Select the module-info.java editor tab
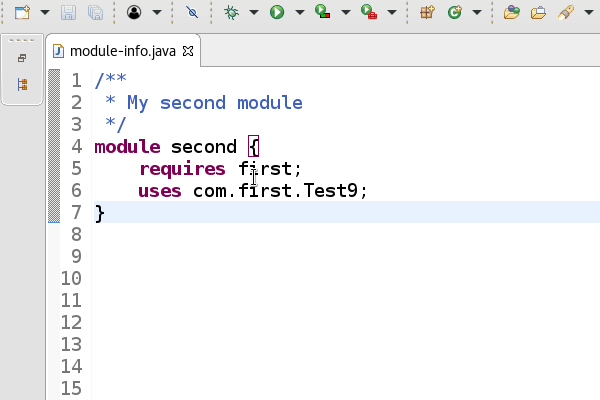The image size is (600, 400). 122,51
